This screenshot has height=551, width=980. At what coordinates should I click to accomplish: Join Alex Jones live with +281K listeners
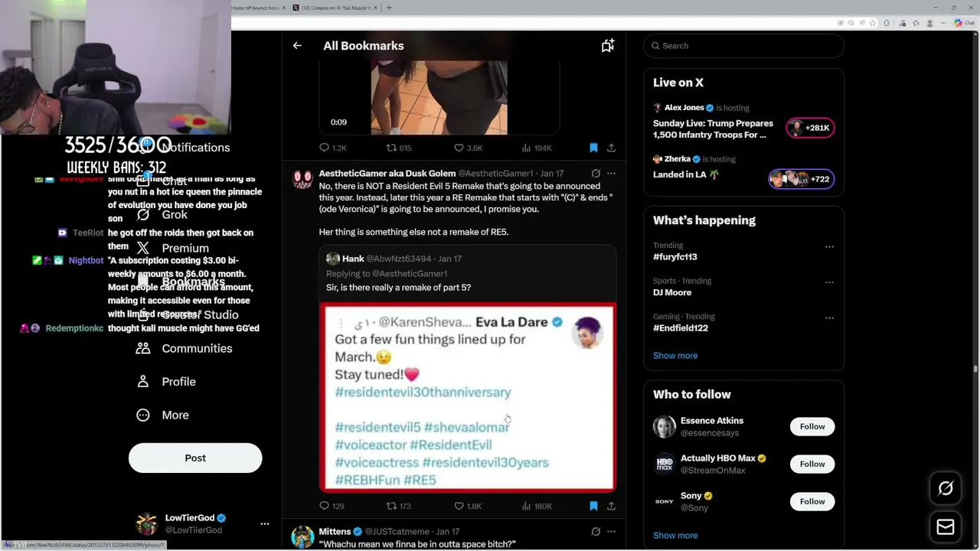(x=810, y=128)
